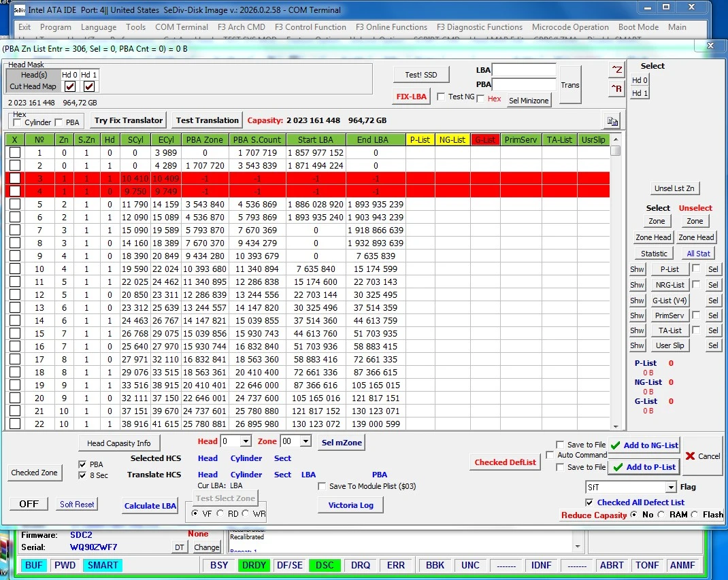Enable the Test NG checkbox
The image size is (728, 580).
pos(441,97)
